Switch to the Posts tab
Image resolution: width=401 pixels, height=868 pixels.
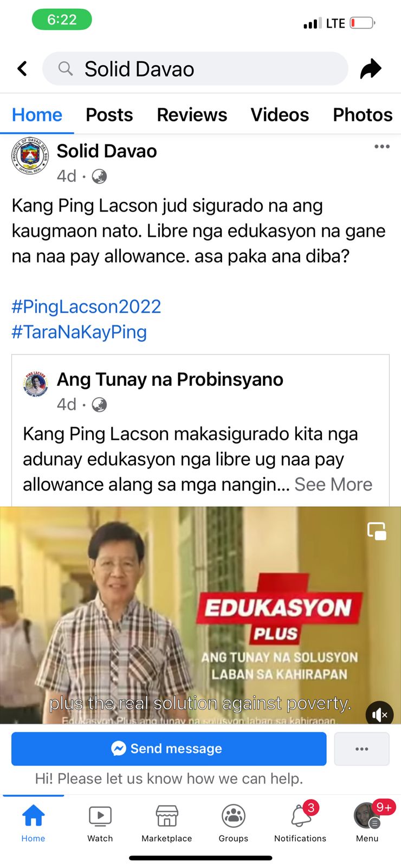click(x=109, y=115)
